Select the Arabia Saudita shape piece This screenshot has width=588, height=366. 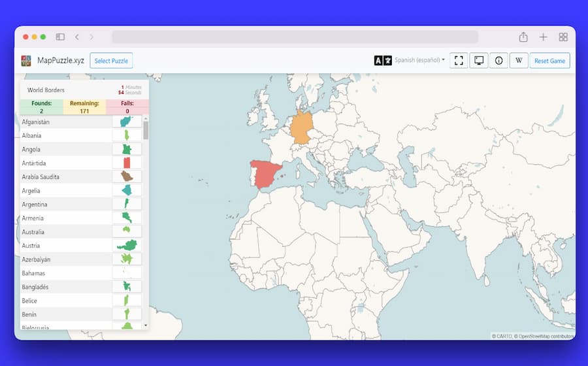(x=127, y=176)
